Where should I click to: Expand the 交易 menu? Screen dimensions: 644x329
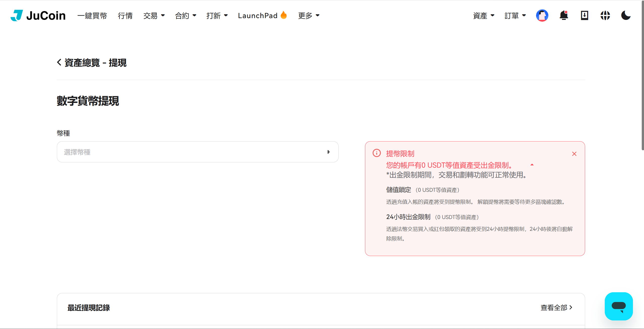[154, 16]
